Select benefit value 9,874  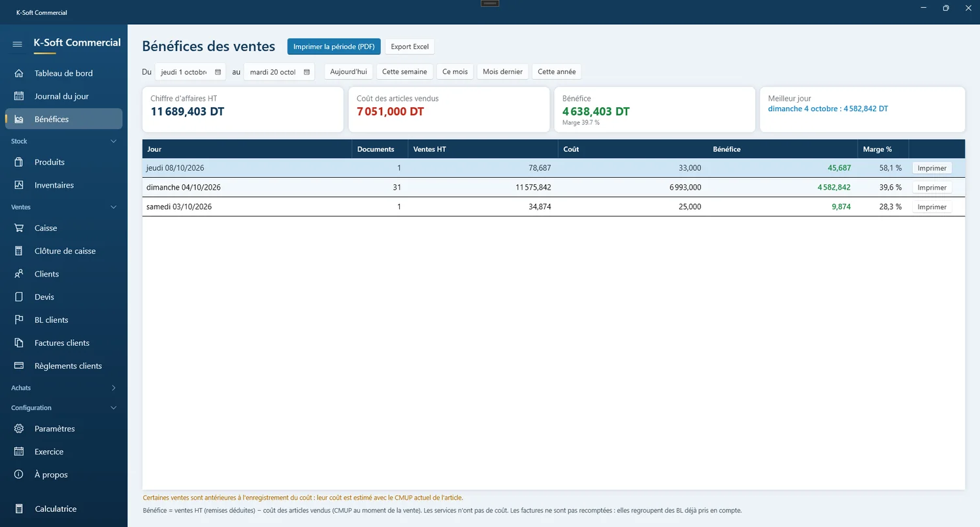tap(841, 207)
